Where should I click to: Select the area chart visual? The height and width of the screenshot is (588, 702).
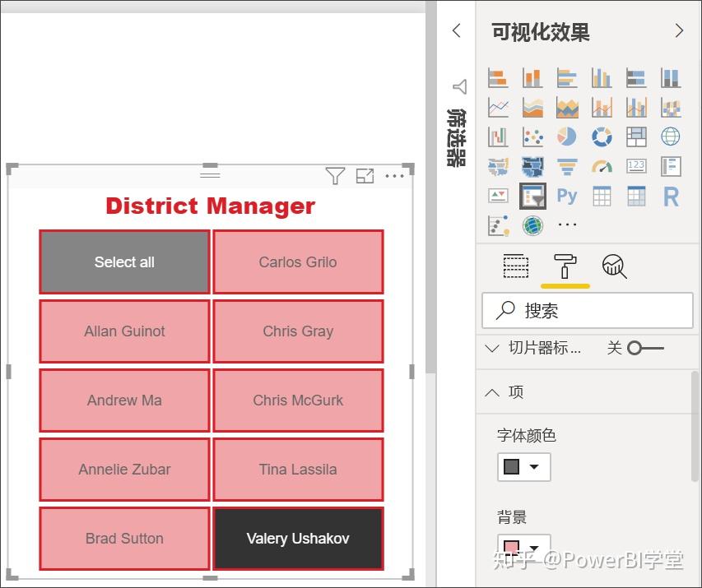tap(532, 108)
